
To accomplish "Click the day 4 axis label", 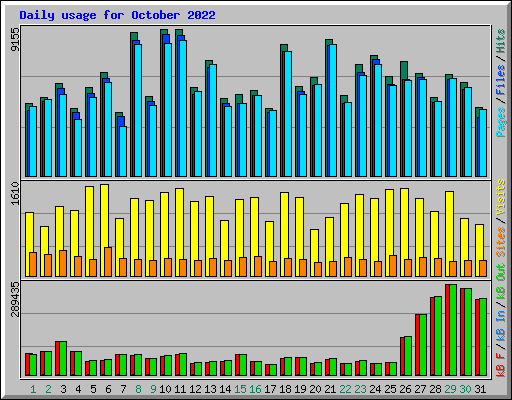I will coord(78,389).
